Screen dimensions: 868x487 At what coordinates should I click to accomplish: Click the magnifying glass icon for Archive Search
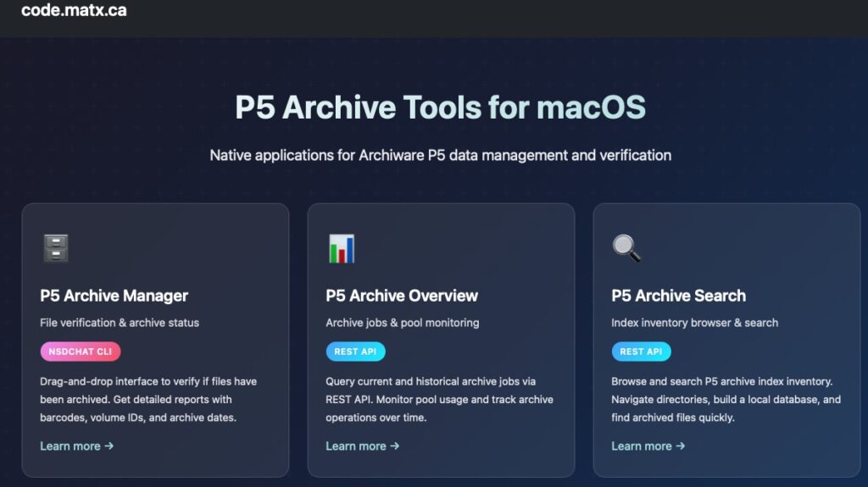(626, 248)
